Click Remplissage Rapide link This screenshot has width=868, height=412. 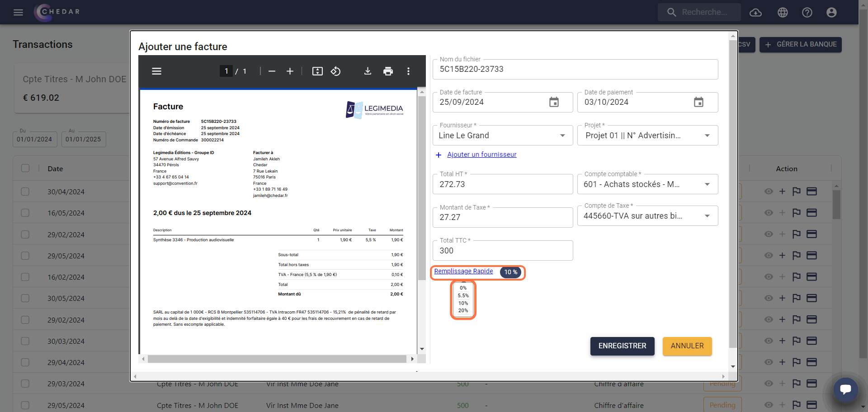tap(463, 271)
